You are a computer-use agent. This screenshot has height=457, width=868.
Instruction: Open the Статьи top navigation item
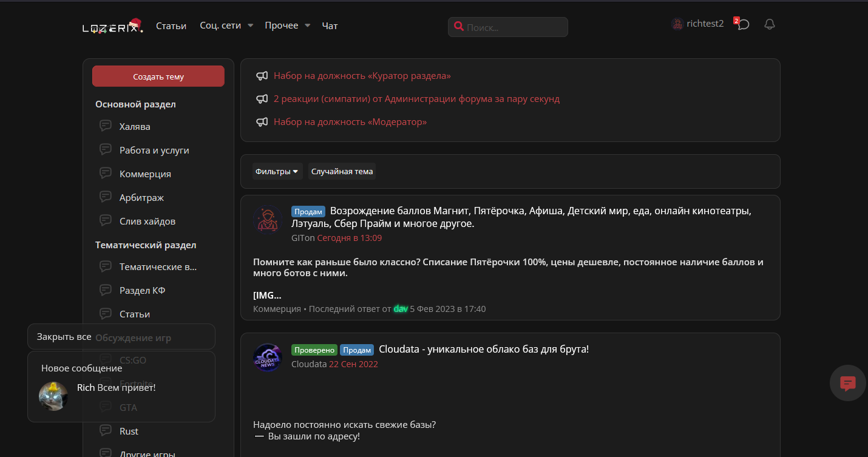(171, 25)
